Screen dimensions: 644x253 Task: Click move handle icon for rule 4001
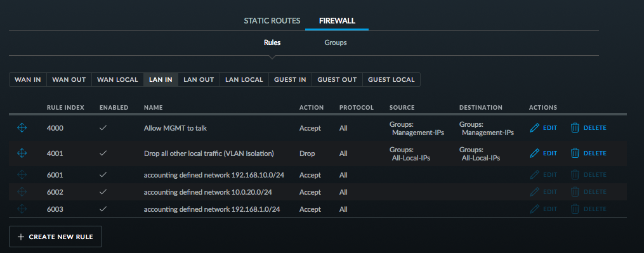pyautogui.click(x=22, y=153)
